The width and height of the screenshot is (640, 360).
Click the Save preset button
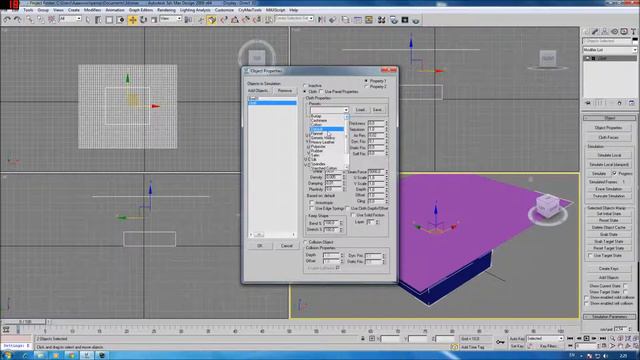pyautogui.click(x=377, y=110)
